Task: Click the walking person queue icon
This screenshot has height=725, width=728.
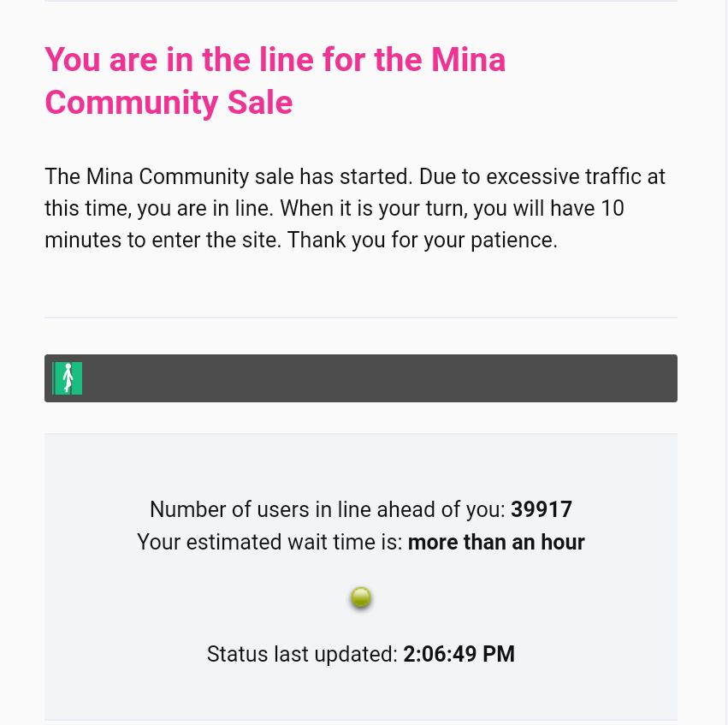Action: pos(68,378)
